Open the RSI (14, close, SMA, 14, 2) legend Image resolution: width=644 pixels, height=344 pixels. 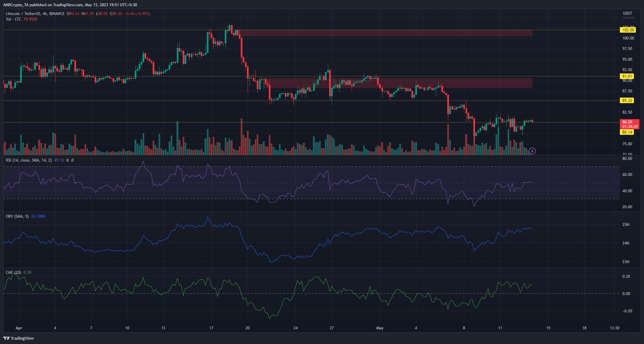point(29,160)
